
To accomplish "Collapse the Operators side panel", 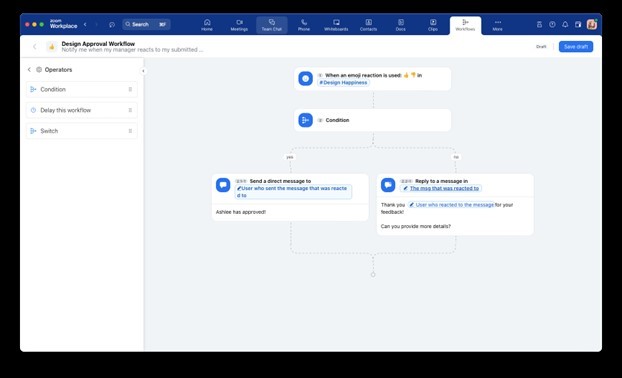I will (x=143, y=71).
